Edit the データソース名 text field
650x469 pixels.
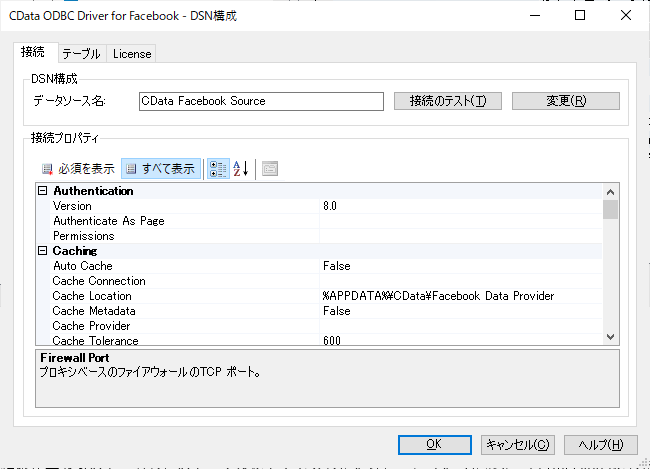click(x=261, y=101)
